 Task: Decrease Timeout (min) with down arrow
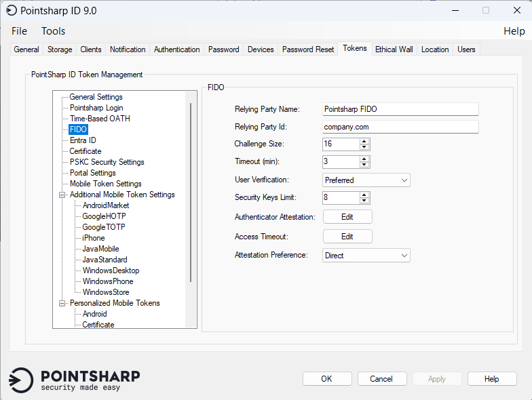pyautogui.click(x=364, y=164)
